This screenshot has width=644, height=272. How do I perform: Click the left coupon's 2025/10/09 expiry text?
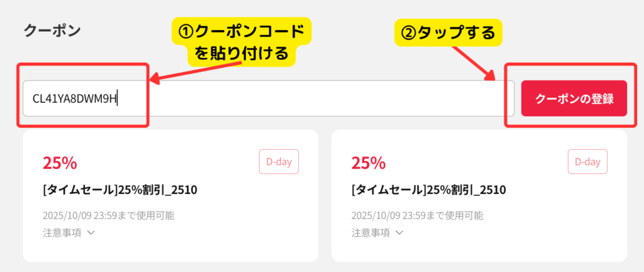click(108, 215)
